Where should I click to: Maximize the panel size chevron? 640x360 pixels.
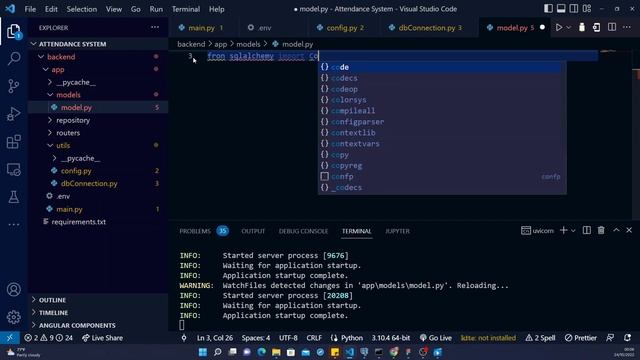pos(616,230)
